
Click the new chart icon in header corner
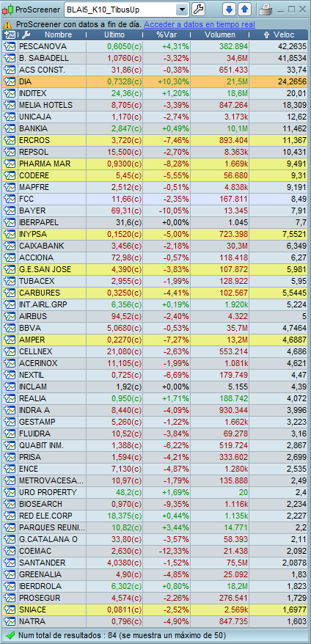tap(11, 35)
